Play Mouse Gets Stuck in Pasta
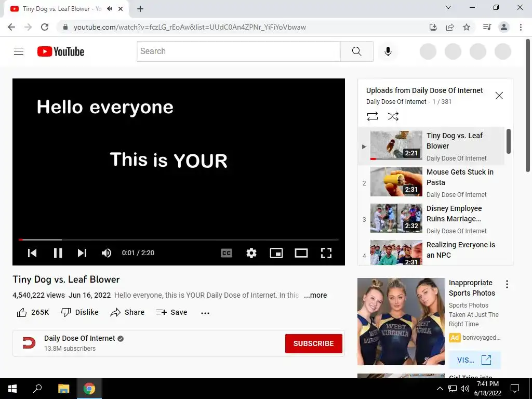The height and width of the screenshot is (399, 532). pos(431,182)
